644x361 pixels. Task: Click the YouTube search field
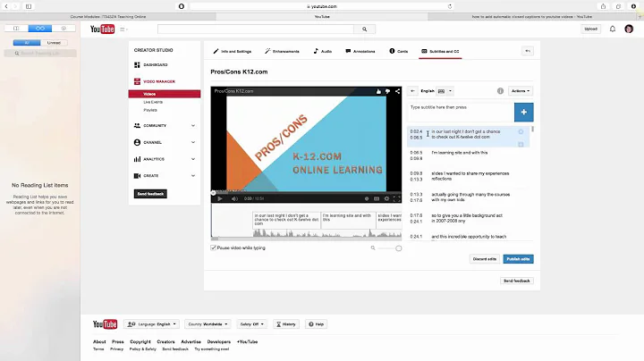click(256, 29)
